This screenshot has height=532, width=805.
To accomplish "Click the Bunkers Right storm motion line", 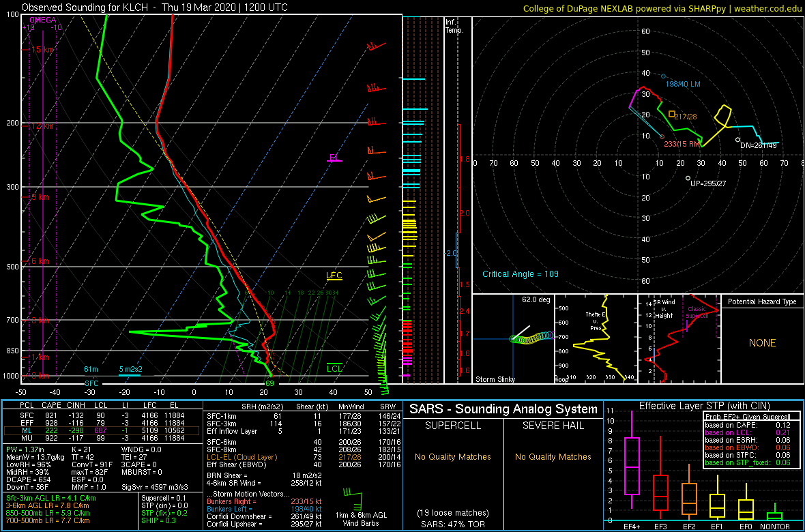I will tap(264, 502).
